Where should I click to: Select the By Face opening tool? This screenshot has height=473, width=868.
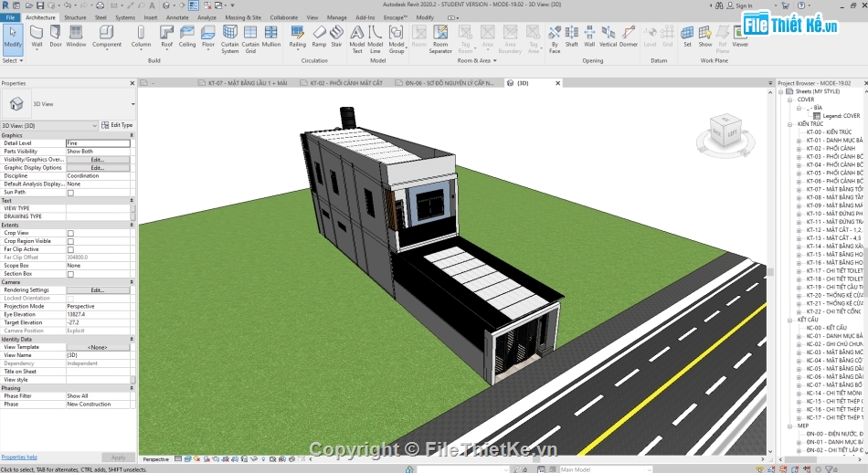point(554,39)
